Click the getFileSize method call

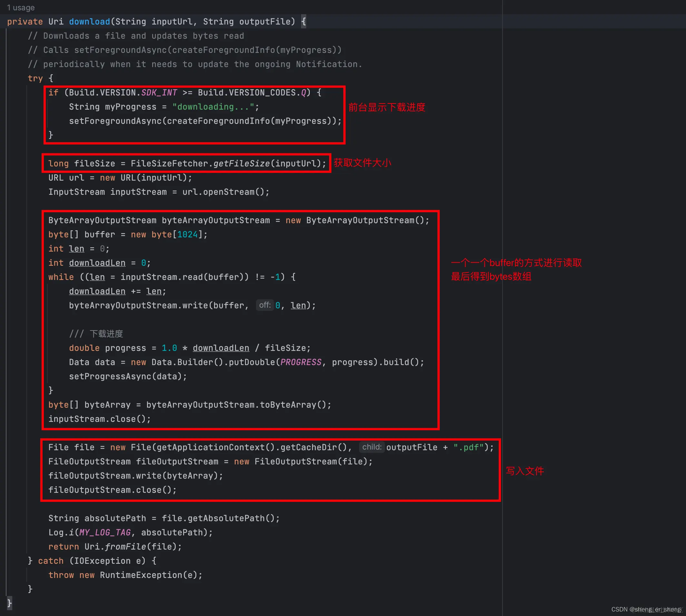click(241, 164)
